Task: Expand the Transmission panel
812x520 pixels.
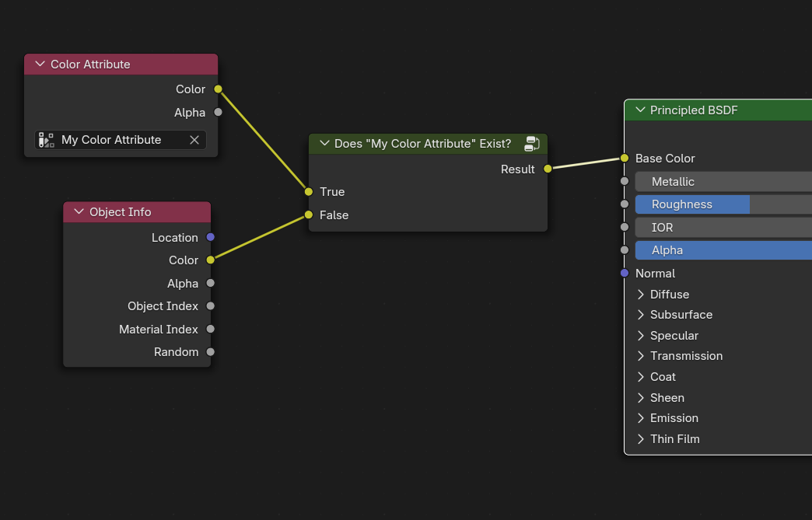Action: (x=641, y=356)
